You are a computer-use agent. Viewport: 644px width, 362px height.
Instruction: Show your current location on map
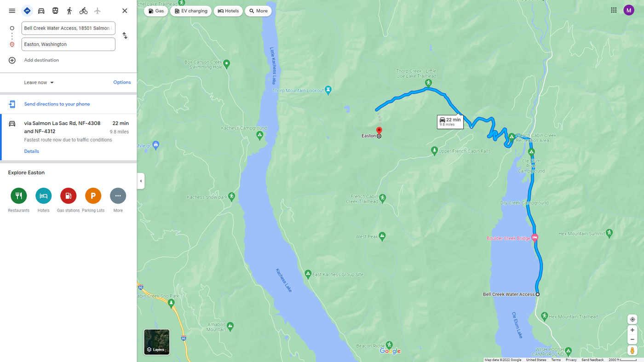pyautogui.click(x=632, y=320)
